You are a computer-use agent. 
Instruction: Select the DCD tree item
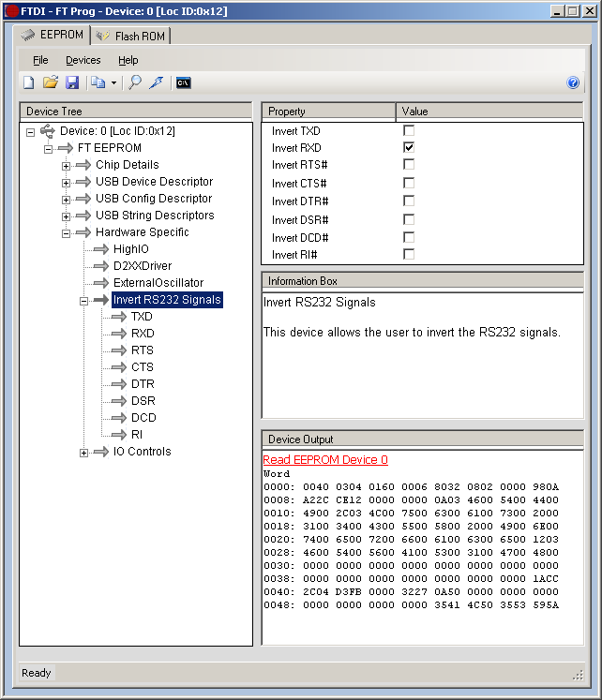(x=143, y=418)
